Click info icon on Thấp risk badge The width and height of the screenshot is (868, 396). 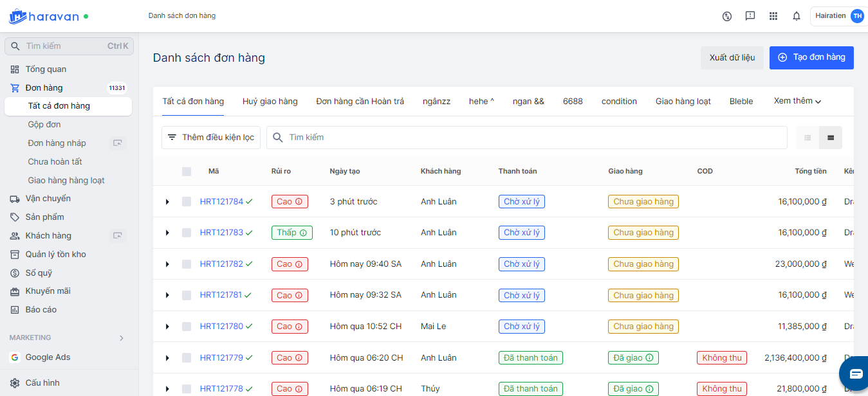click(x=304, y=233)
